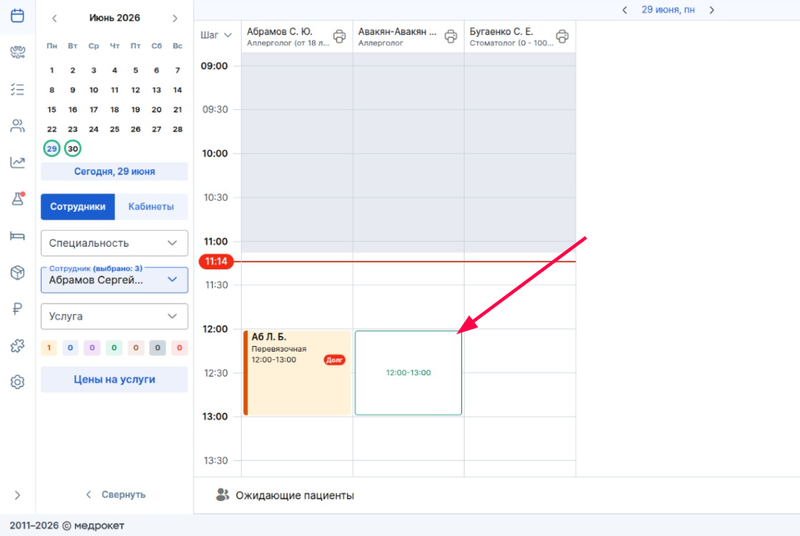The image size is (800, 536).
Task: Open the Сотрудник dropdown with Абрамов Сергей
Action: (x=114, y=280)
